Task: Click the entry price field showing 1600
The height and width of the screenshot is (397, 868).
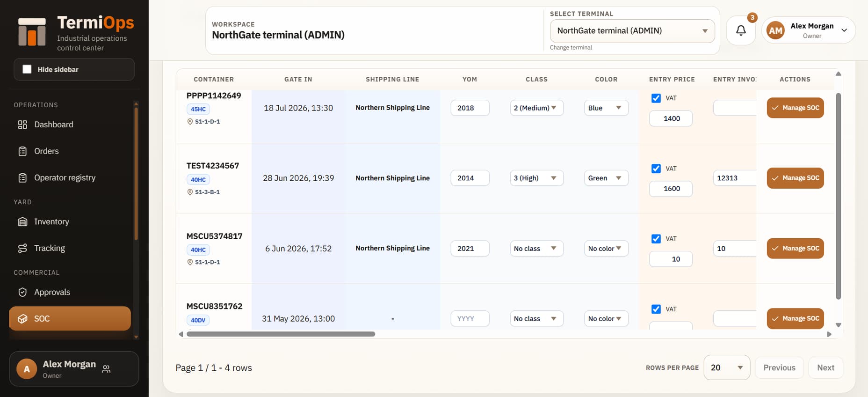Action: 671,189
